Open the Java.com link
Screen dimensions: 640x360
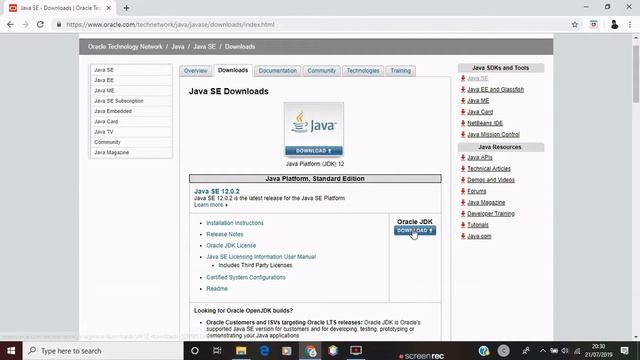coord(479,236)
